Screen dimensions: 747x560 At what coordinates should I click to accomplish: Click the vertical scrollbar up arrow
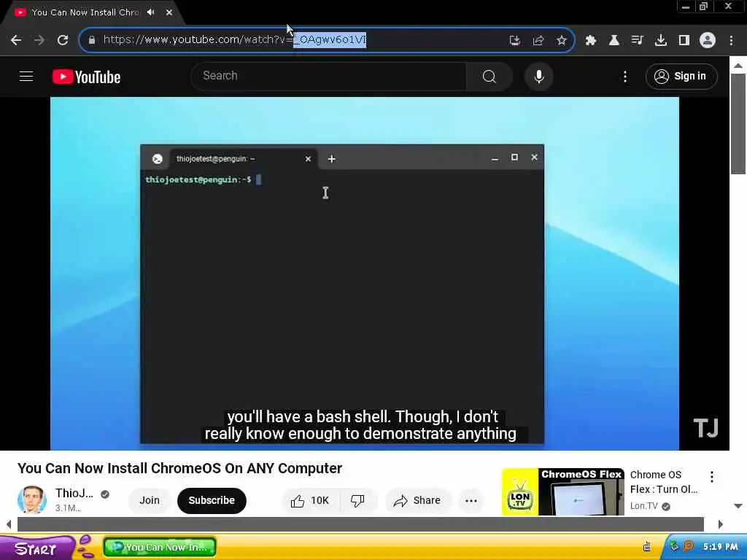tap(738, 65)
